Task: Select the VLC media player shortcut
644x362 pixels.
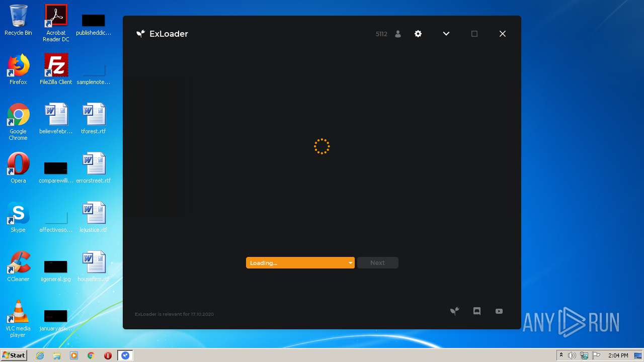Action: (x=18, y=319)
